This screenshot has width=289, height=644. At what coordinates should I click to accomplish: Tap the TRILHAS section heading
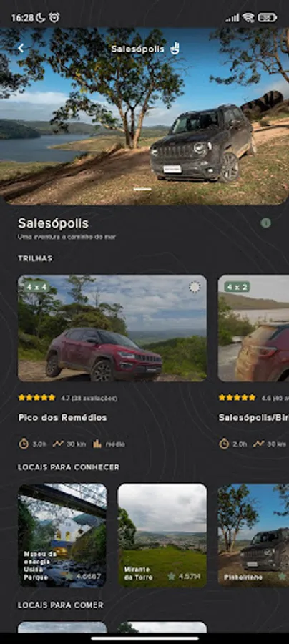tap(35, 258)
